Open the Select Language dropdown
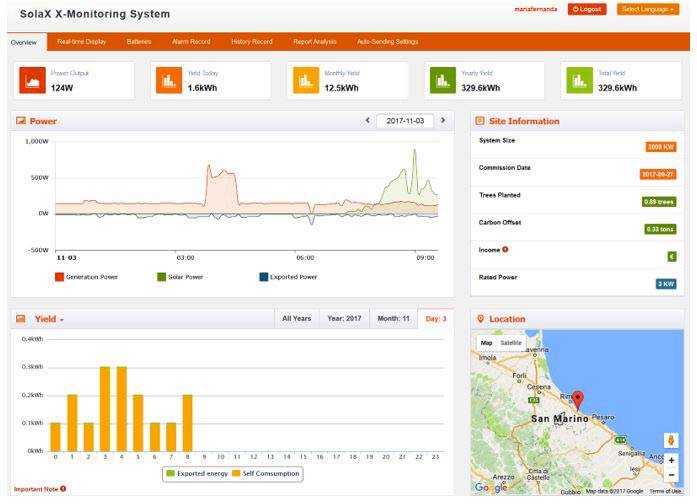 [648, 9]
